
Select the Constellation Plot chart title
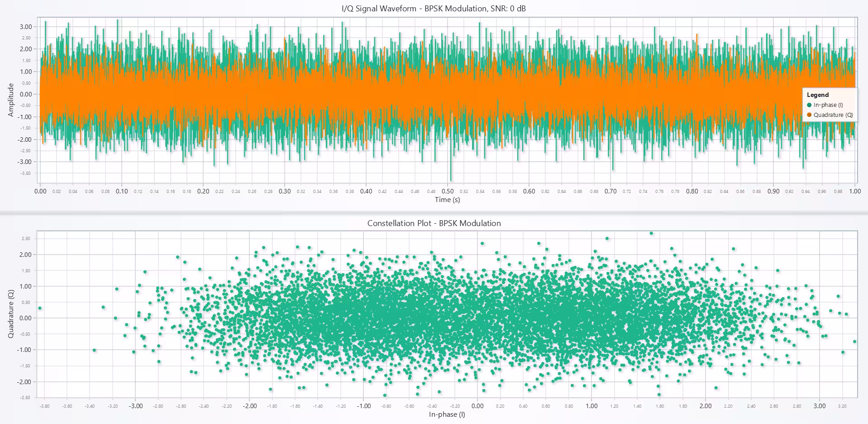click(x=434, y=223)
